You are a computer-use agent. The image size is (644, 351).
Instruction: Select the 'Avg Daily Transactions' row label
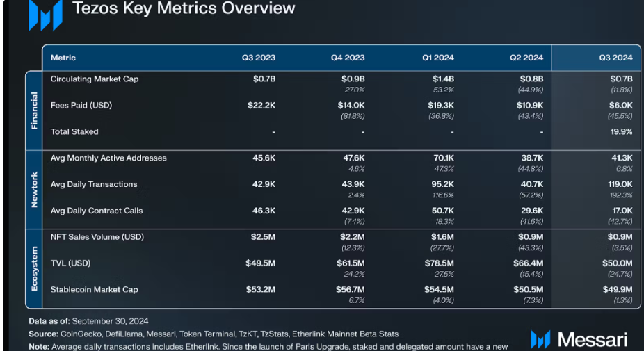(94, 184)
